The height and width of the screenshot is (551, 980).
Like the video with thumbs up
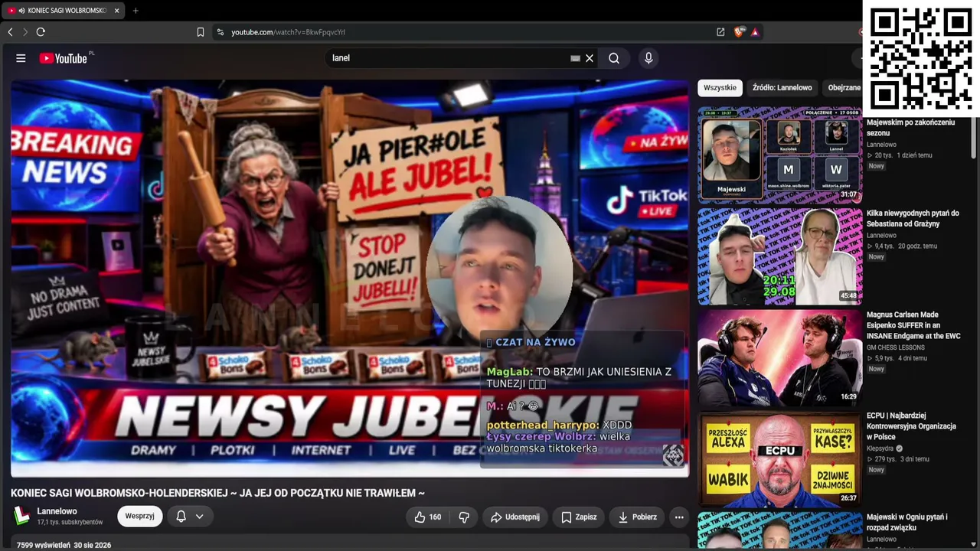click(x=427, y=517)
